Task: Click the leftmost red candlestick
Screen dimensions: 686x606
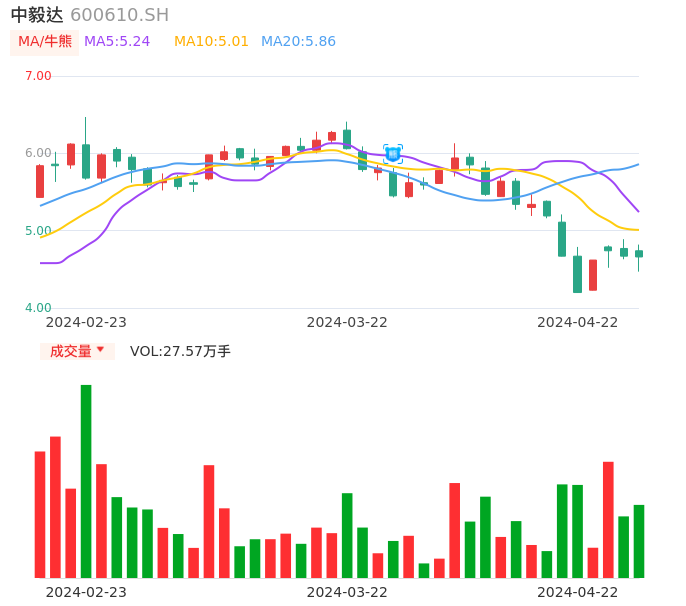Action: [x=40, y=181]
